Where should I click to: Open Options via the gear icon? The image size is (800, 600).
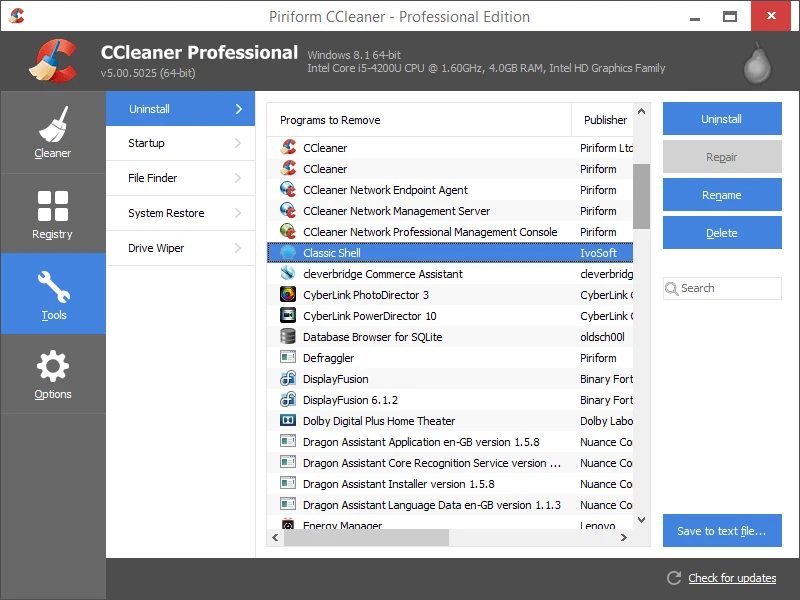[53, 365]
